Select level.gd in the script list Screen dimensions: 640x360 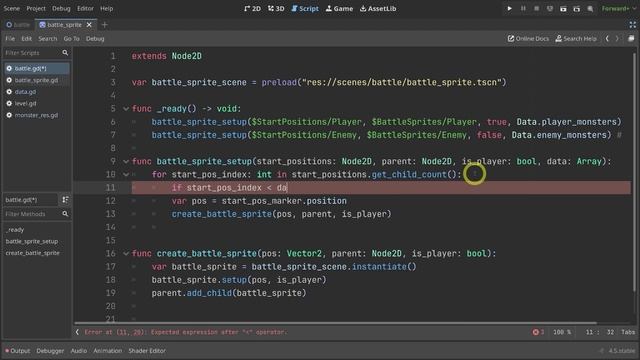pos(37,104)
